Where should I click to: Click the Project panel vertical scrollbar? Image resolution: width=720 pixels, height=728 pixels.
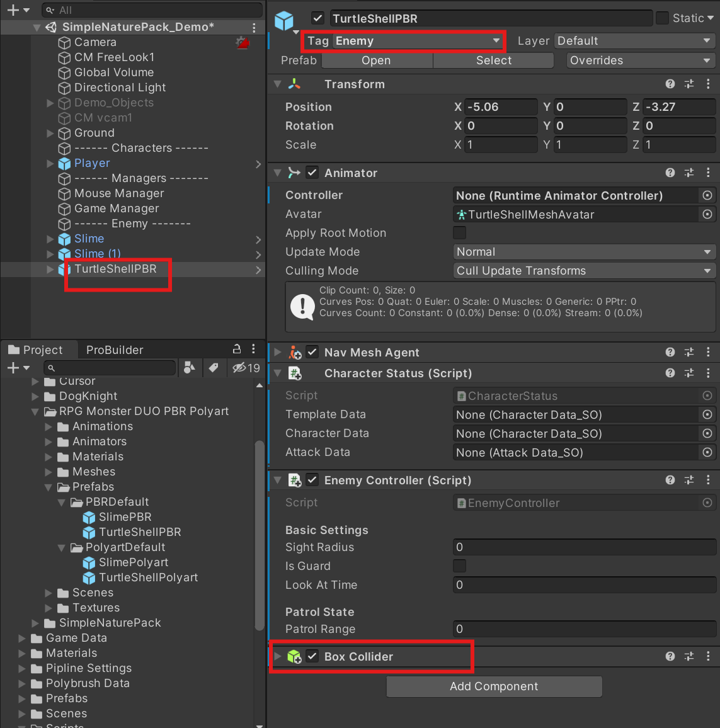tap(259, 535)
